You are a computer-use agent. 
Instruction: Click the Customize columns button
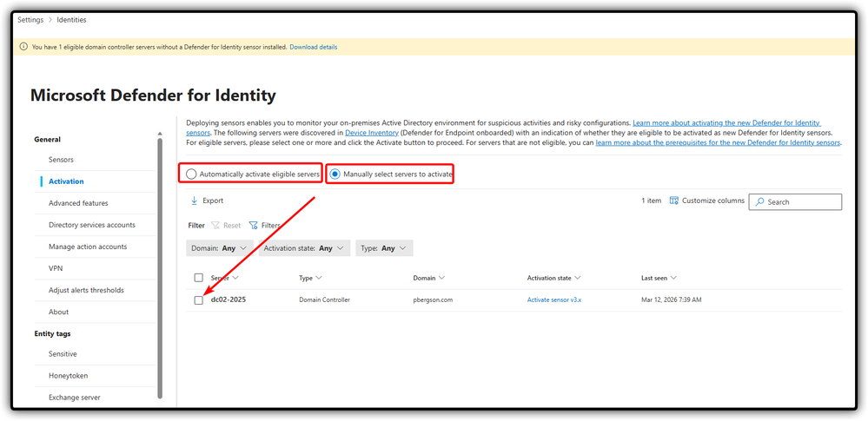[x=707, y=201]
